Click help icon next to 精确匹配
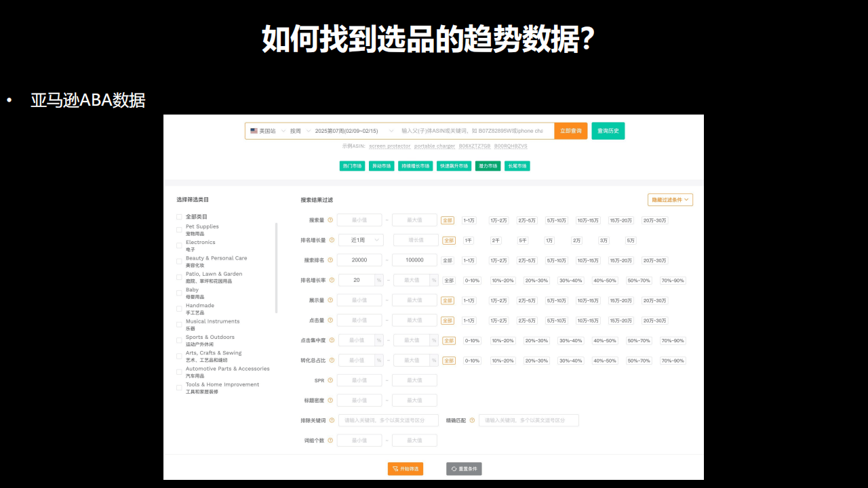 click(472, 420)
